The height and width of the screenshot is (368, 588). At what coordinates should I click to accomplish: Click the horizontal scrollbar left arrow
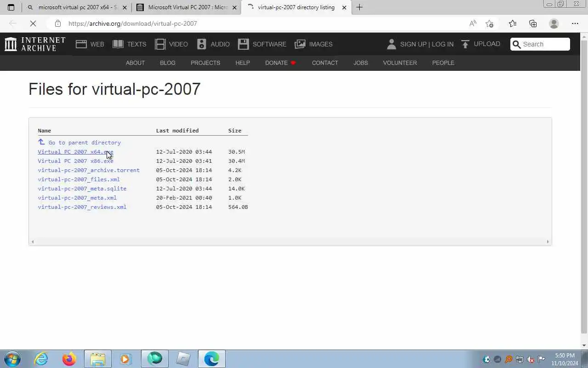(32, 241)
